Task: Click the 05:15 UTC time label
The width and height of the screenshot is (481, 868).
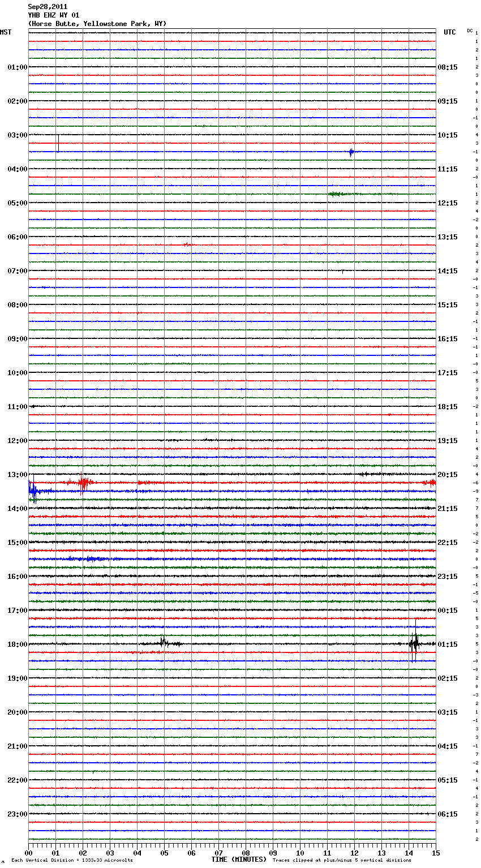Action: (x=448, y=780)
